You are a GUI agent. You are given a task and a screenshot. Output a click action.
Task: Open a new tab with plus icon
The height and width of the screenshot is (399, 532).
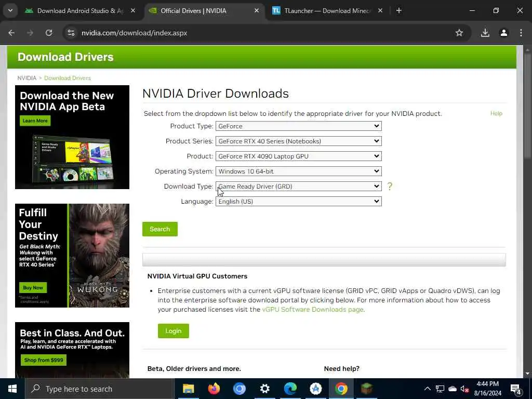tap(399, 10)
